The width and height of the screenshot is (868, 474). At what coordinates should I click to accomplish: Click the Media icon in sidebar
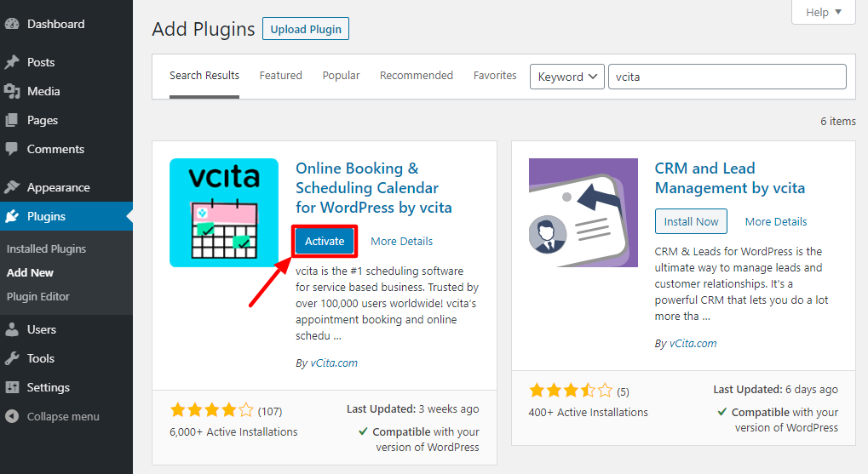[12, 91]
